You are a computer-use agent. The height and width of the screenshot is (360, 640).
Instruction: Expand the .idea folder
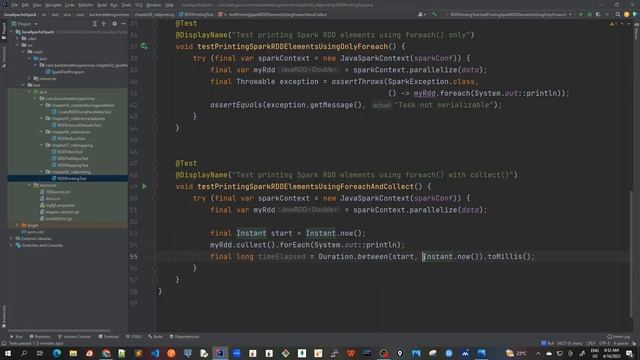(18, 38)
